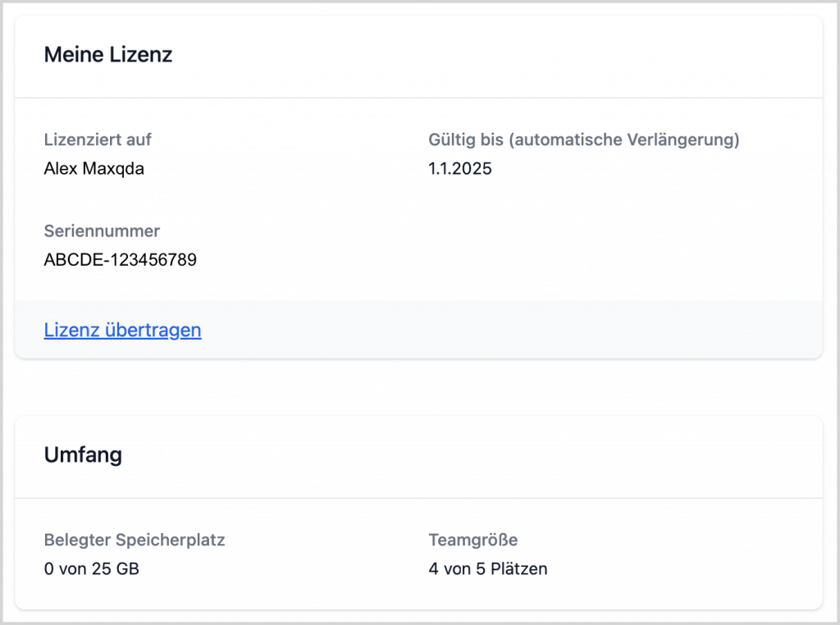This screenshot has width=840, height=625.
Task: Click the 4 von 5 Plätzen value
Action: 487,568
